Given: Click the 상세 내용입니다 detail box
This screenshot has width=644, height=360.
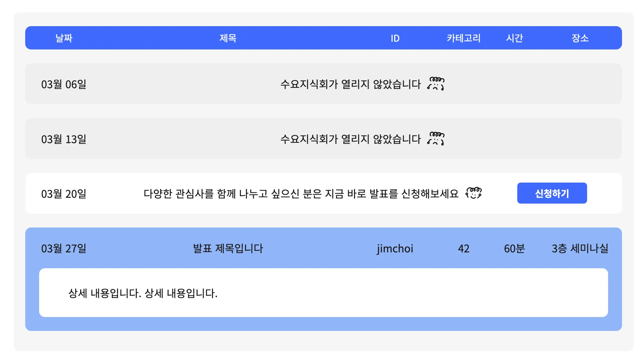Looking at the screenshot, I should 323,293.
